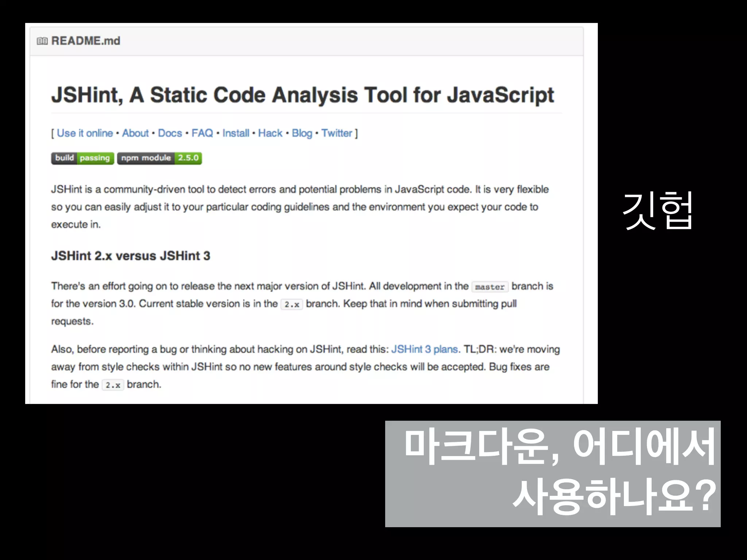Image resolution: width=747 pixels, height=560 pixels.
Task: Click the master branch code label
Action: [489, 287]
